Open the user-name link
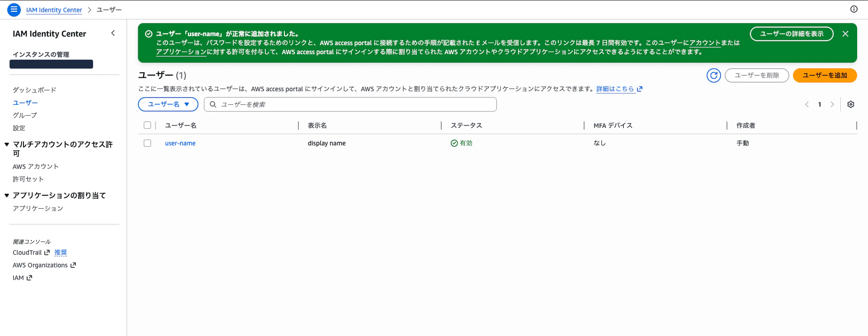This screenshot has height=336, width=868. [180, 143]
